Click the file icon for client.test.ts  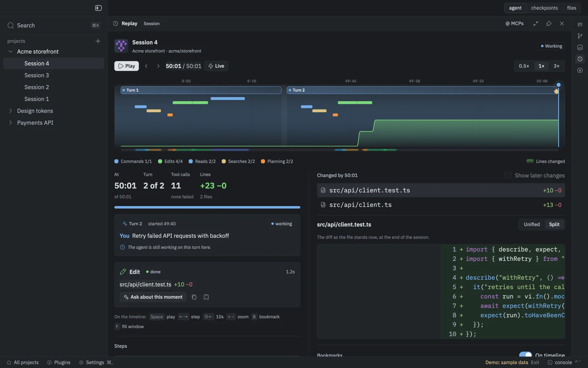pos(323,190)
